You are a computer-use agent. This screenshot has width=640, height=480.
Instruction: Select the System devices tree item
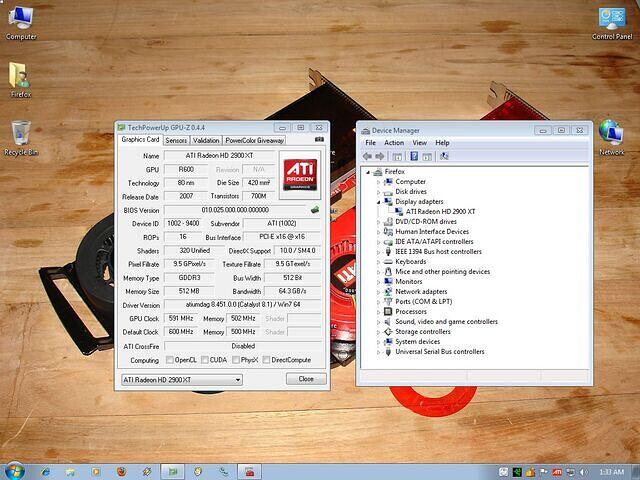click(x=418, y=342)
